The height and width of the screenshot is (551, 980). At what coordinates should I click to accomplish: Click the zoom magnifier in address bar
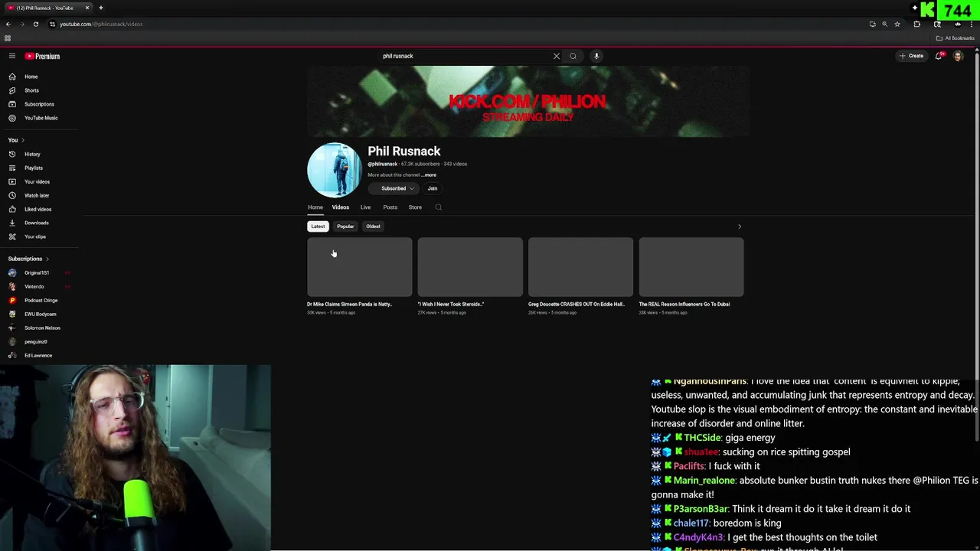884,24
